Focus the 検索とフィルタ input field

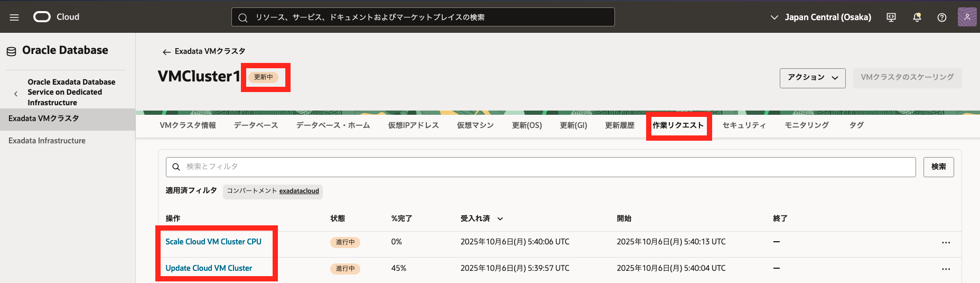point(544,167)
